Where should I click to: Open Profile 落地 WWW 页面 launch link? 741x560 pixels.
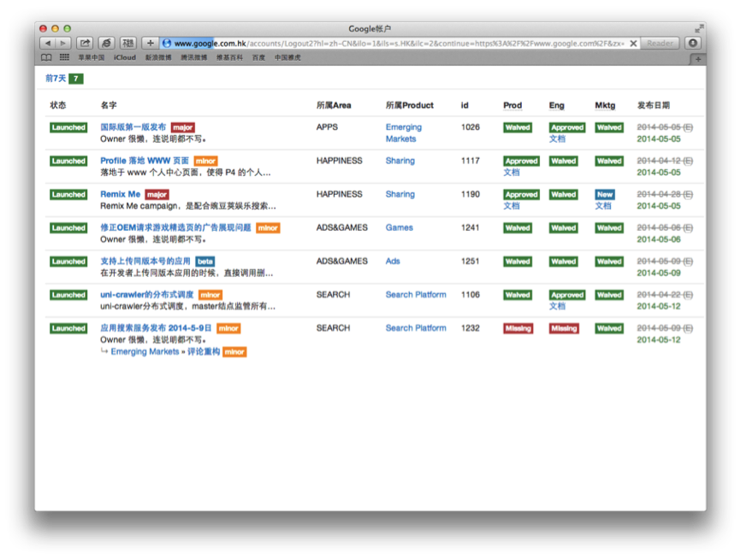(x=144, y=161)
